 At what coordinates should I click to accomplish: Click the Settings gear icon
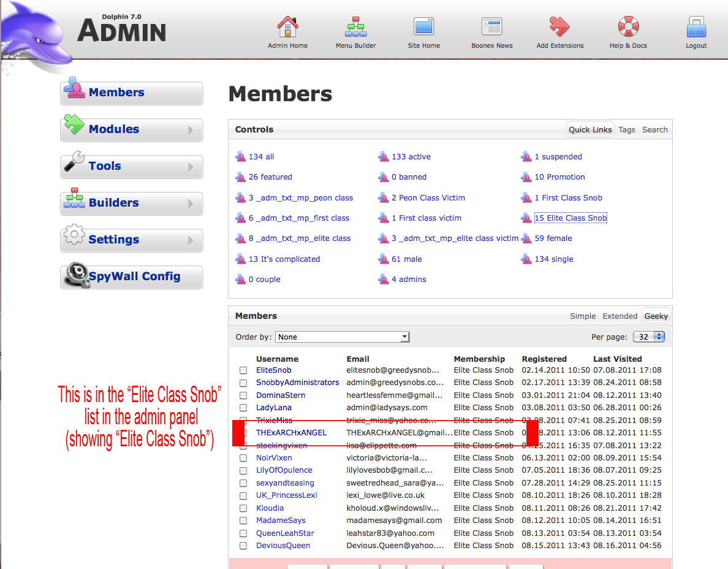pos(74,235)
